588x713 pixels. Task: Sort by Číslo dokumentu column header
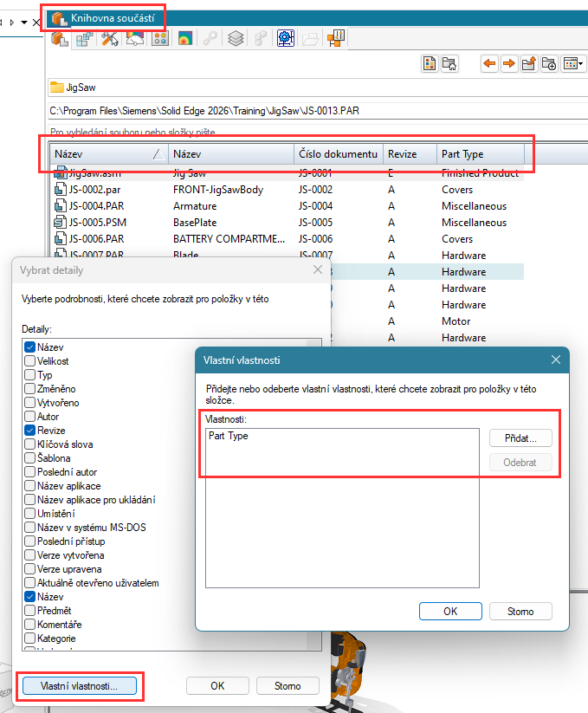(338, 154)
